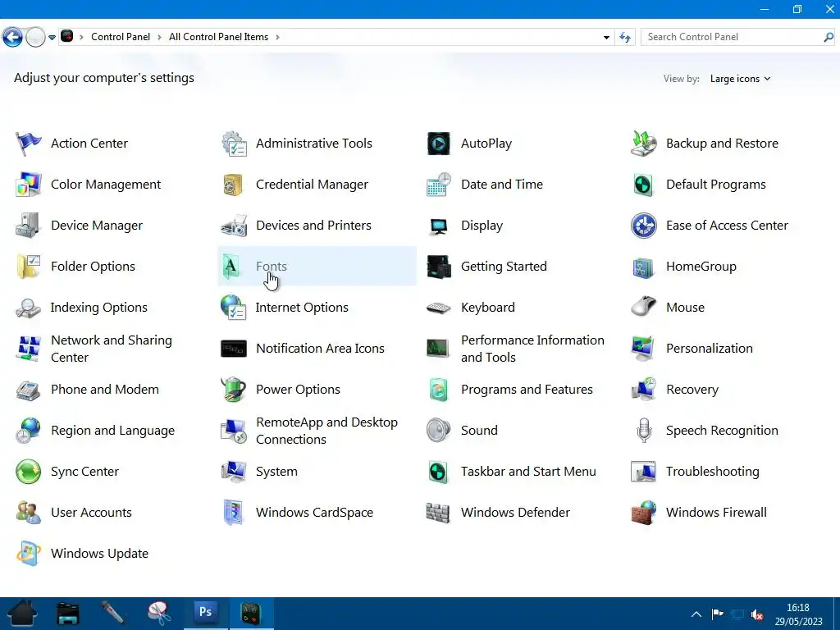Expand the chevron after All Control Panel Items

click(x=277, y=37)
